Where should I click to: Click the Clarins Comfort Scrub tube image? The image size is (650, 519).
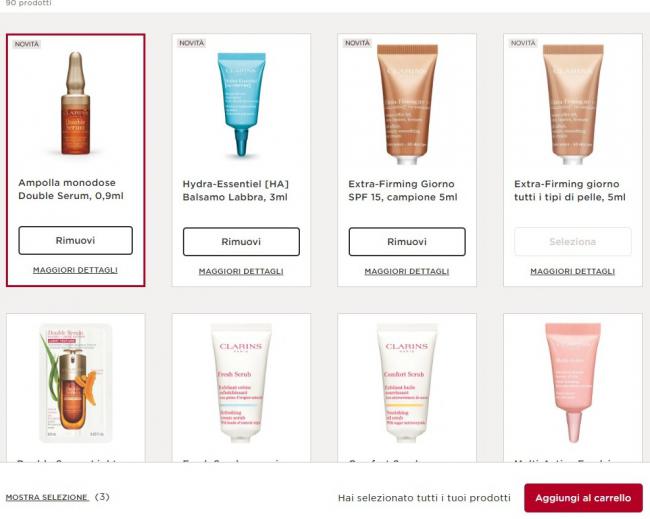point(407,383)
